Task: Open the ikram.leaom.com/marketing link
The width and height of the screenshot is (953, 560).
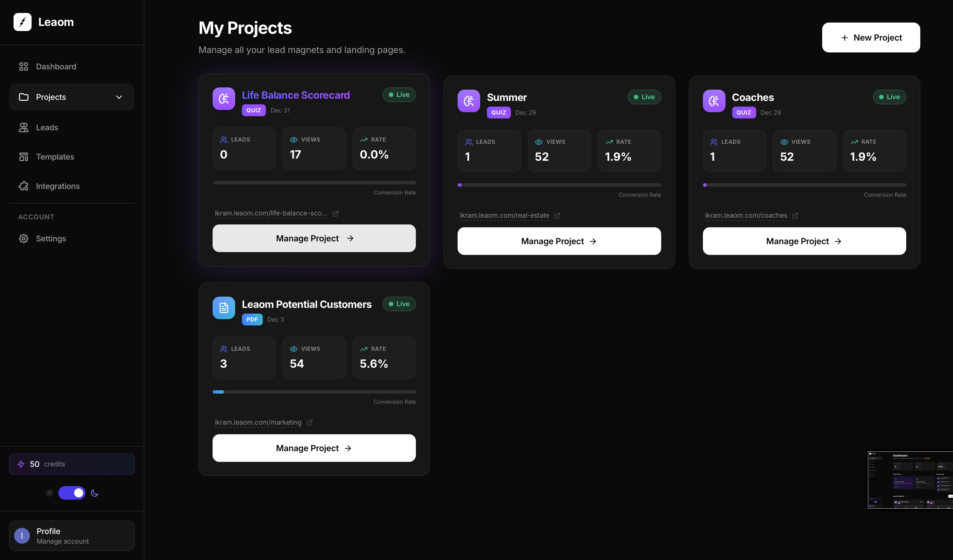Action: click(x=258, y=422)
